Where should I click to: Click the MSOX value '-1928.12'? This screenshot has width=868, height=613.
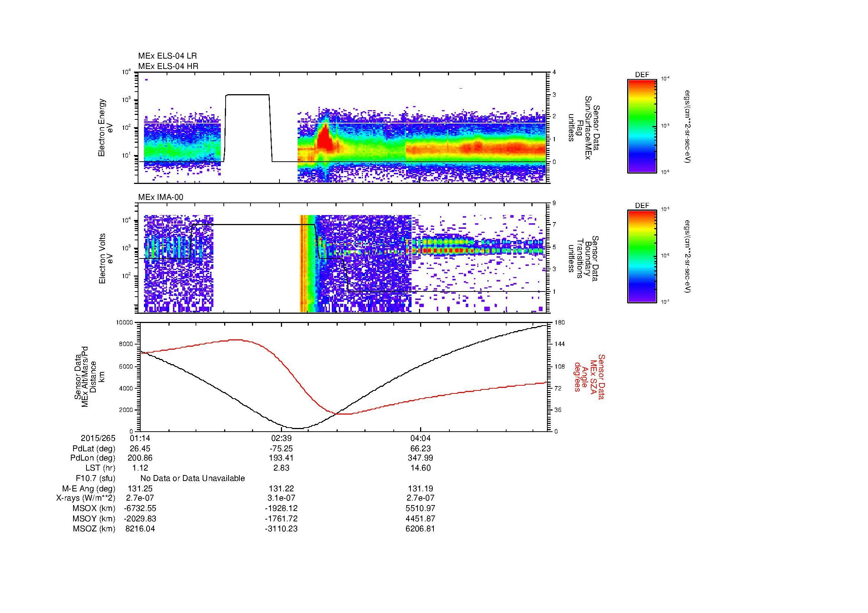[281, 508]
